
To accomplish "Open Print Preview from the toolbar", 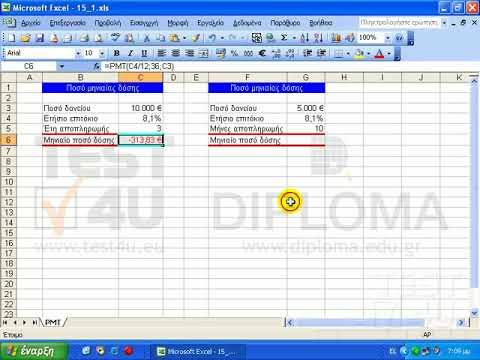I will pyautogui.click(x=98, y=38).
